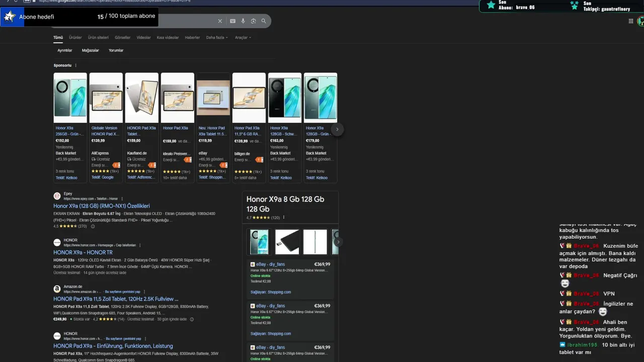View green phone image in Honor X9a panel
Screen dimensions: 644x362
tap(260, 242)
